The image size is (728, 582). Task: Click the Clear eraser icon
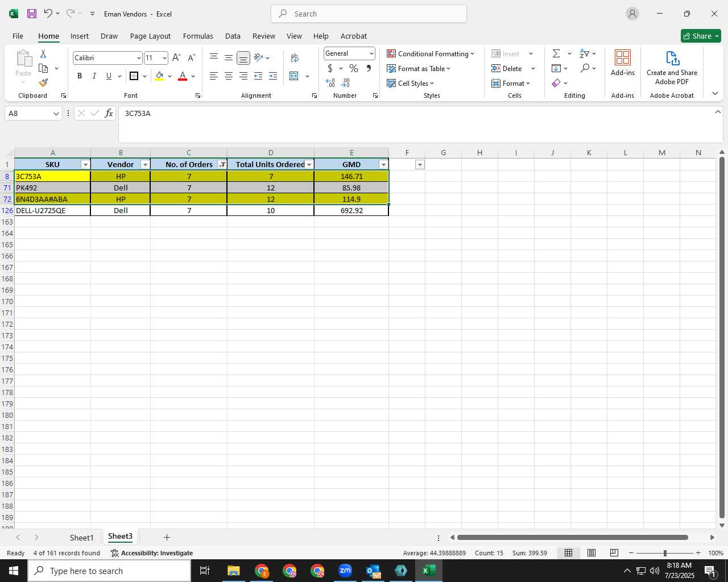point(556,83)
